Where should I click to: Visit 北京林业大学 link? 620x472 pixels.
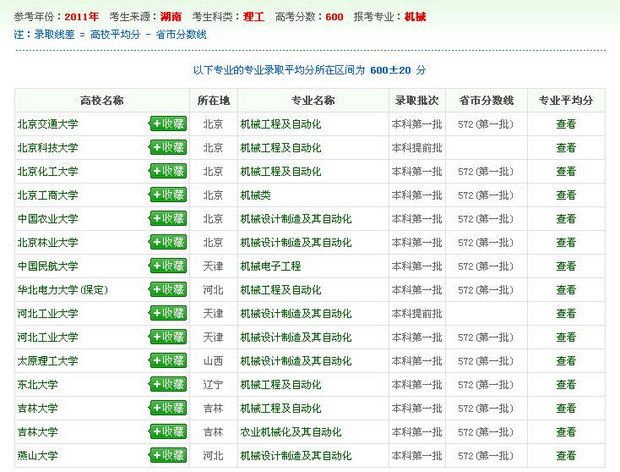pos(48,243)
